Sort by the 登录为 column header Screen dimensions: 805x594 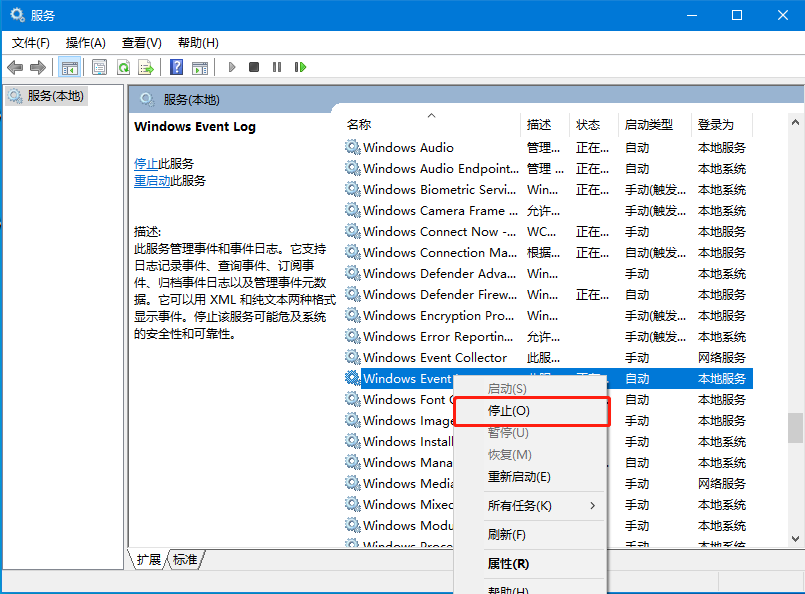722,124
